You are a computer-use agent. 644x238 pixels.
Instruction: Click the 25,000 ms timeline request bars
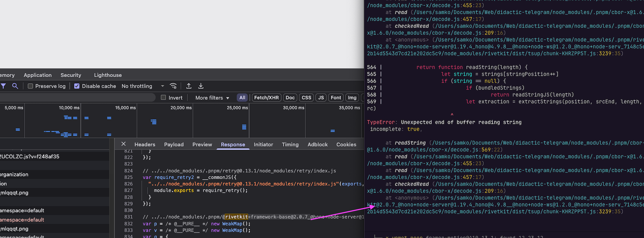(244, 127)
